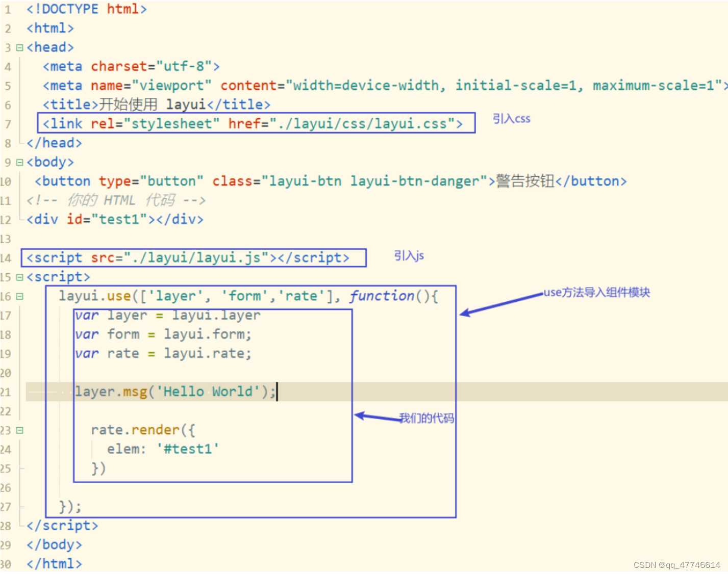The height and width of the screenshot is (574, 728).
Task: Click the '});' line closing layui.use
Action: pyautogui.click(x=70, y=507)
